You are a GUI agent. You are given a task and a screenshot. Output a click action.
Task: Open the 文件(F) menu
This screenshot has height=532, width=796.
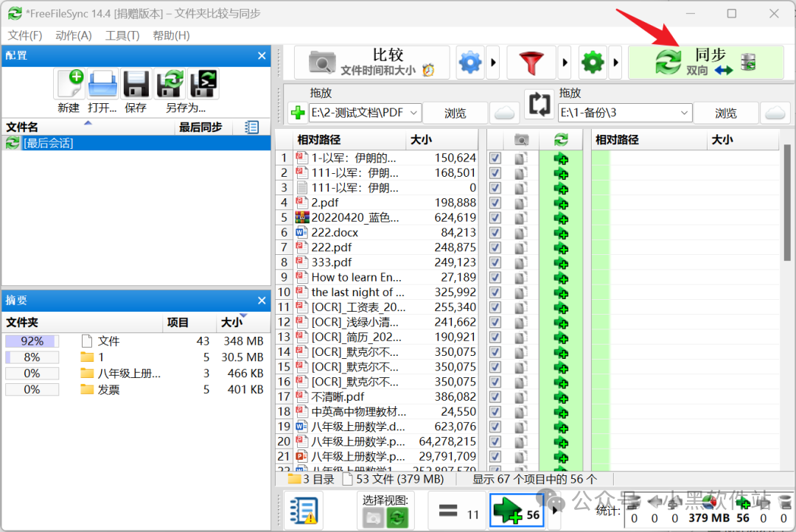point(25,35)
